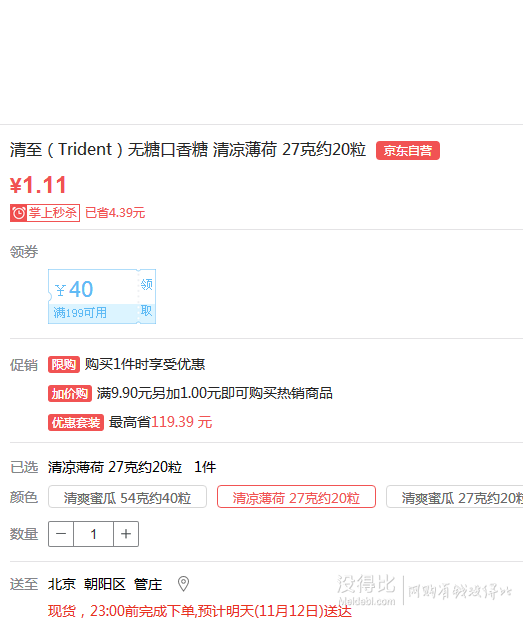Select the 清爽蜜瓜 27克约20粒 option
523x625 pixels.
[x=454, y=497]
